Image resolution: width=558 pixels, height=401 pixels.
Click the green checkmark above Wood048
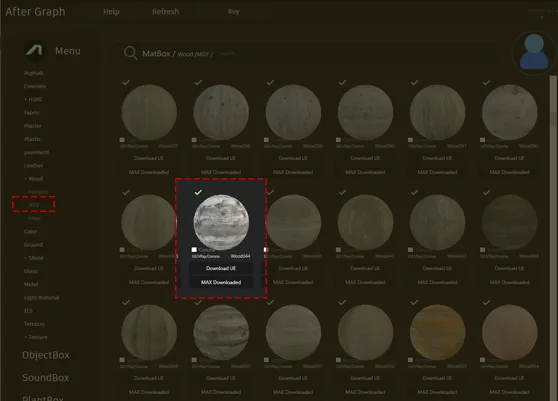[486, 192]
